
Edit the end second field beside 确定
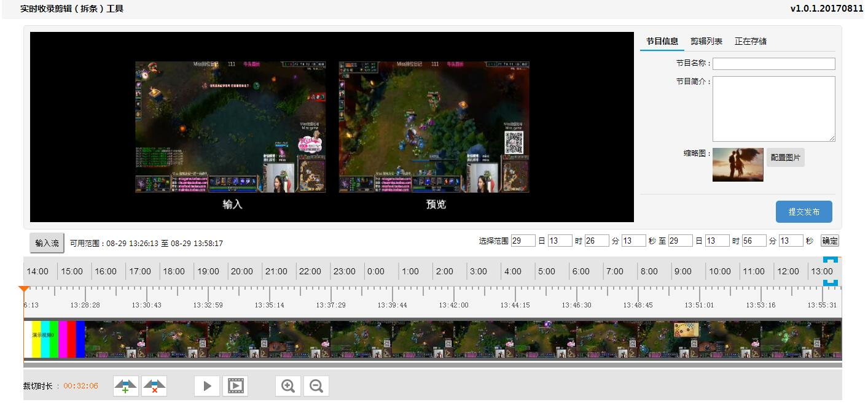click(791, 241)
